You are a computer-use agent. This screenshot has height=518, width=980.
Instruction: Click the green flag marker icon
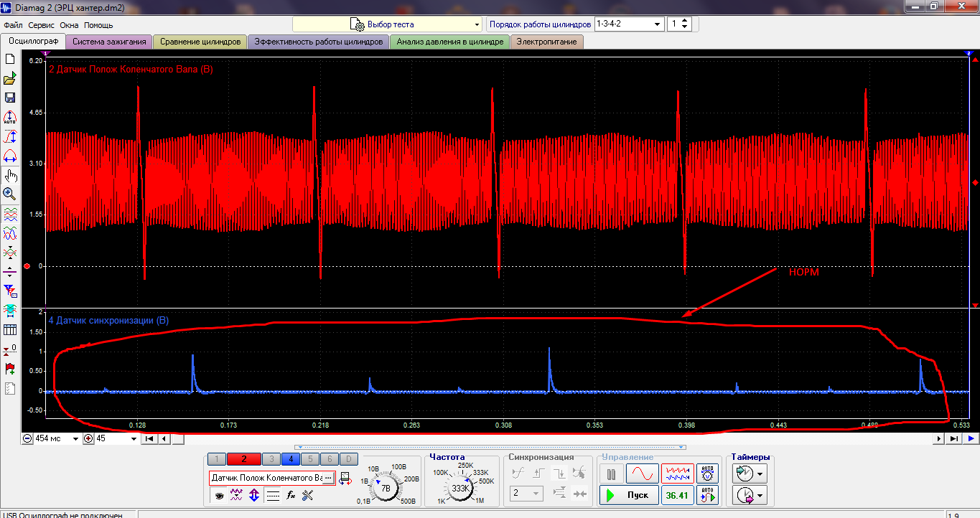10,369
